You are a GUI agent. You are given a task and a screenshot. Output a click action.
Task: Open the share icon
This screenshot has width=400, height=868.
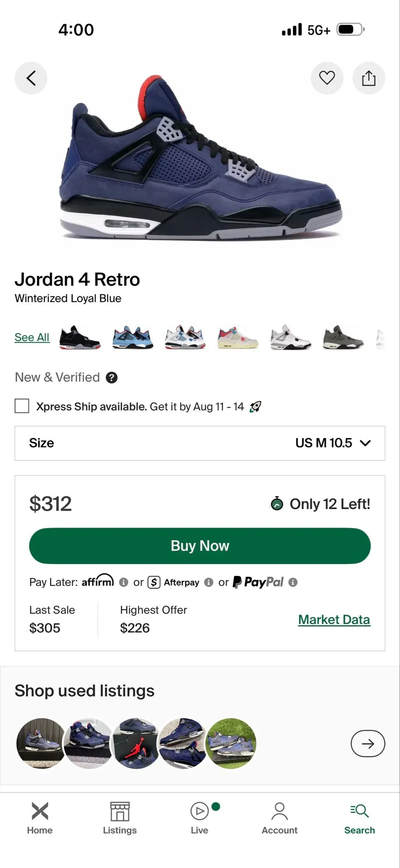[369, 78]
